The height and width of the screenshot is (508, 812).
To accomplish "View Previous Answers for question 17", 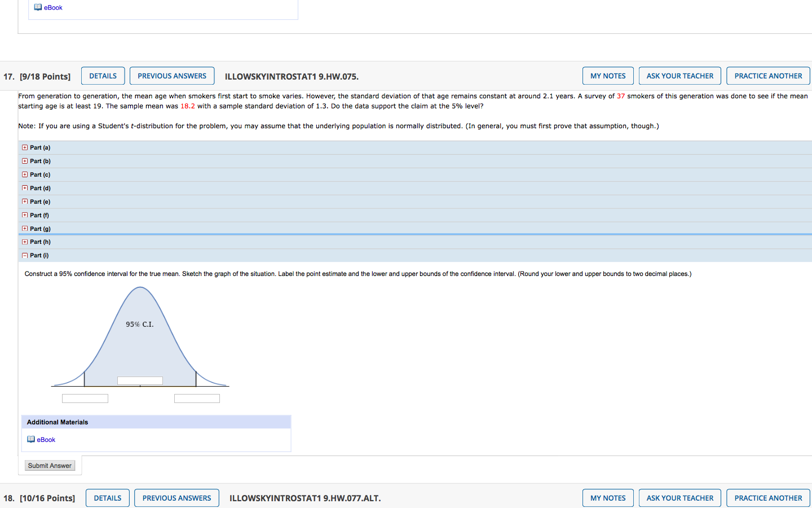I will [172, 76].
